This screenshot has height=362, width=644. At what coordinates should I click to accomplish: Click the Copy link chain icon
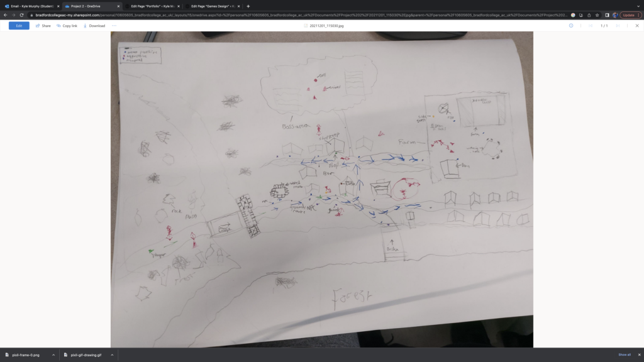58,26
